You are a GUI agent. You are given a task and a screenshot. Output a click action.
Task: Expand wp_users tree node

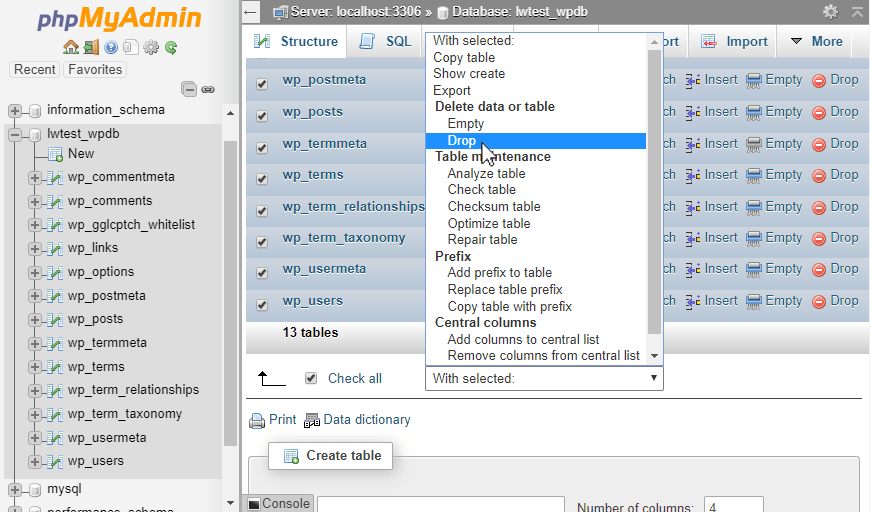tap(34, 462)
